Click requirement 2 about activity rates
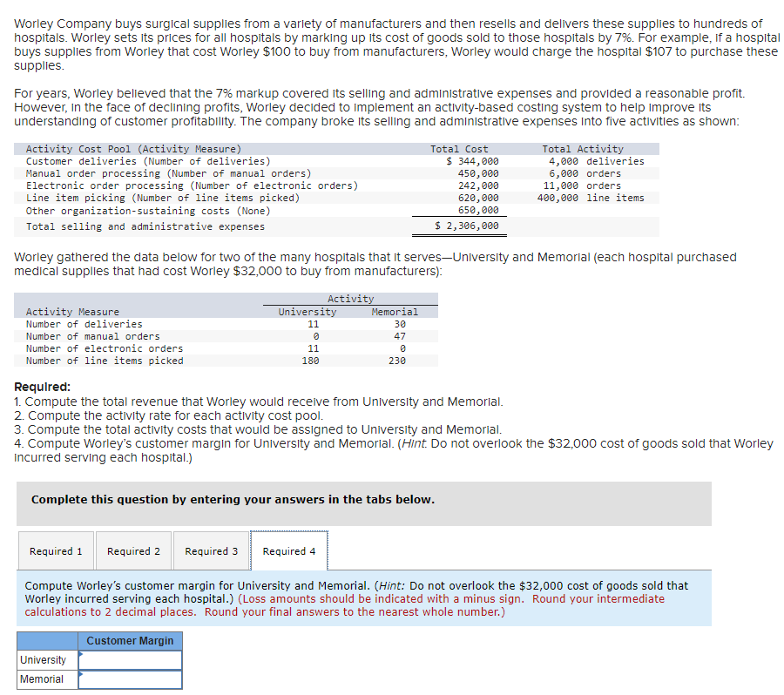The width and height of the screenshot is (784, 695). pos(169,415)
